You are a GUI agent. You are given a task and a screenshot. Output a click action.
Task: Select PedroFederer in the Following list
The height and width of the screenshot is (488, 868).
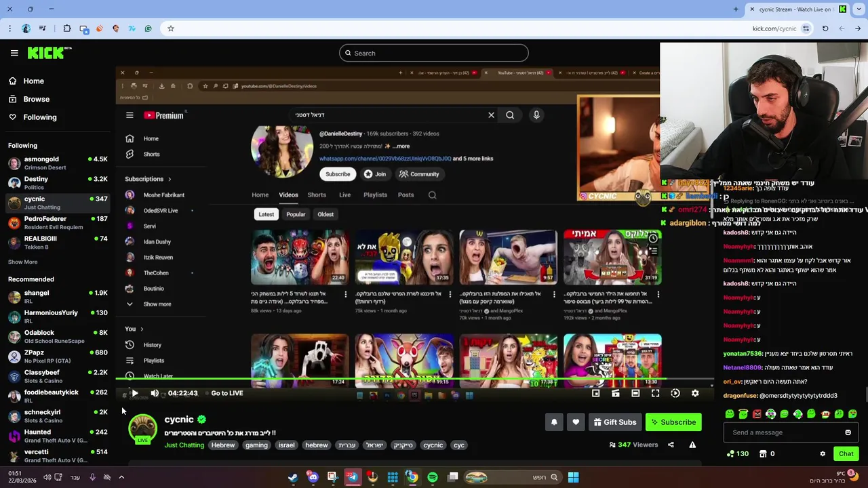[x=58, y=223]
